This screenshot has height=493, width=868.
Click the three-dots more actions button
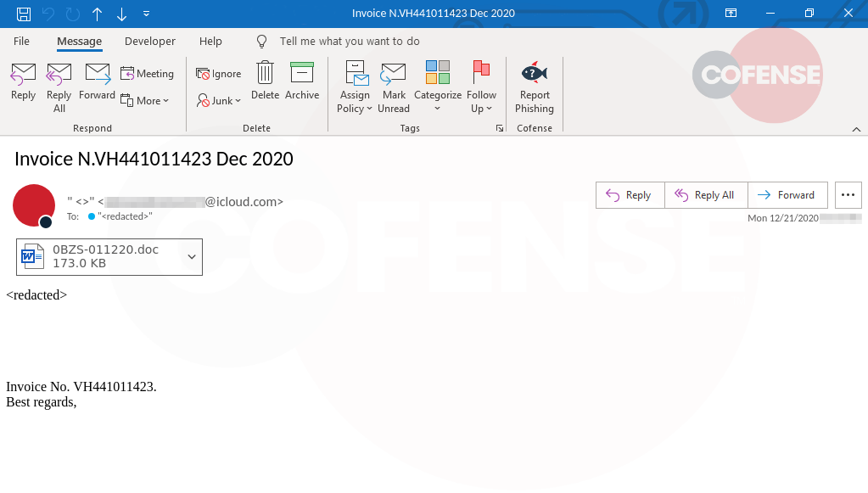[848, 195]
